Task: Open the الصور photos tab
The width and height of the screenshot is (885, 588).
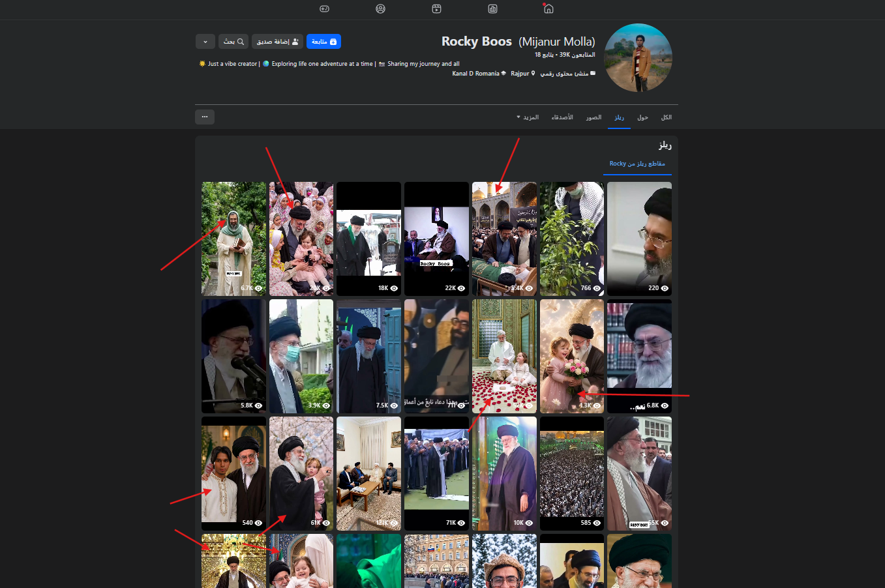Action: click(x=593, y=117)
